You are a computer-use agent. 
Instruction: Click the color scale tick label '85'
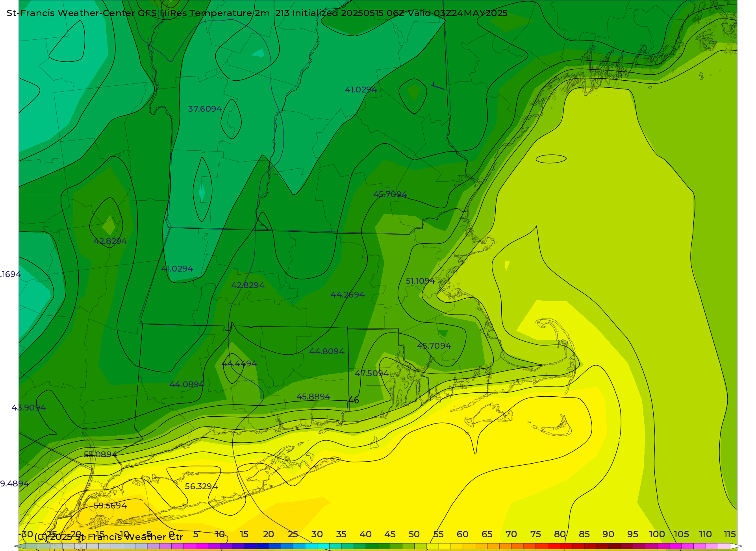pyautogui.click(x=584, y=534)
